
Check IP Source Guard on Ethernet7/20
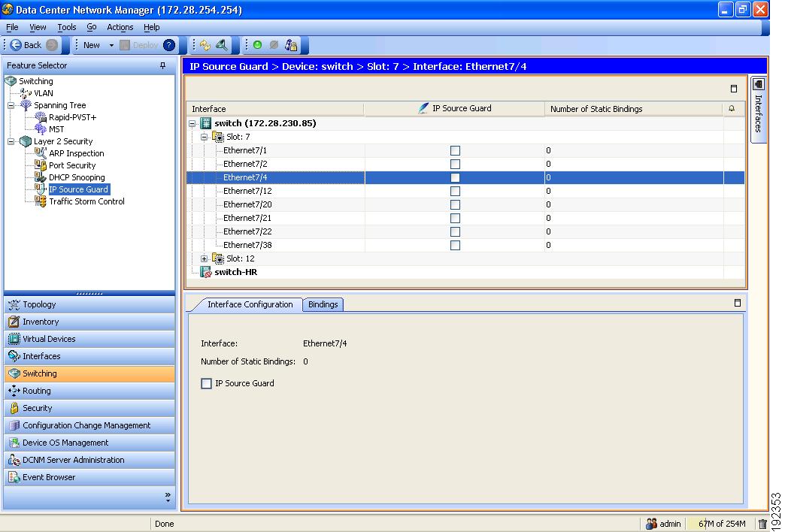[x=455, y=204]
